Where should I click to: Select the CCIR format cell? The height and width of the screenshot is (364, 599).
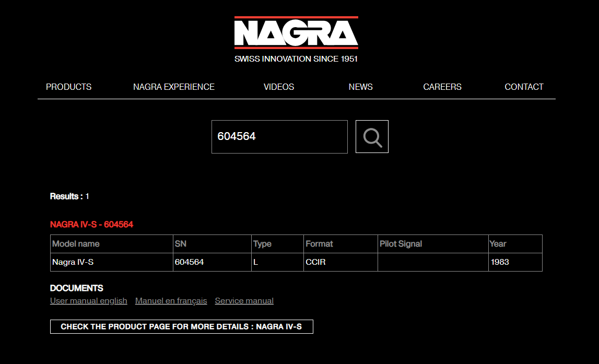point(341,262)
